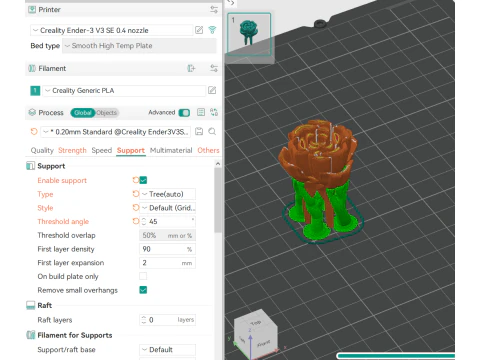Switch process scope to Objects

point(107,113)
